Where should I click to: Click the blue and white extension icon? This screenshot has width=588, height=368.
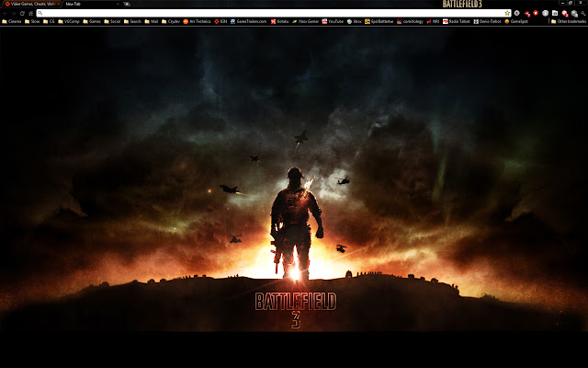pyautogui.click(x=555, y=13)
